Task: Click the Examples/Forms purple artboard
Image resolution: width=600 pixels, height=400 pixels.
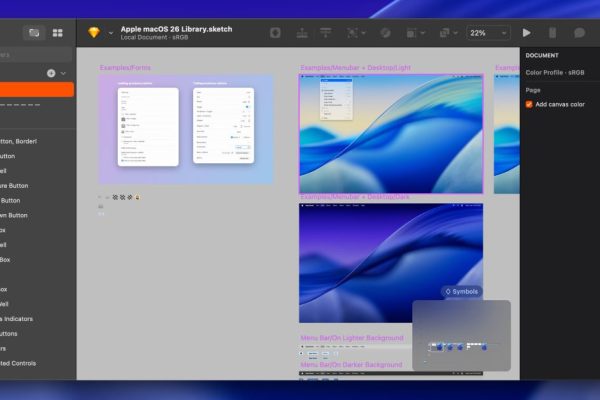Action: point(186,129)
